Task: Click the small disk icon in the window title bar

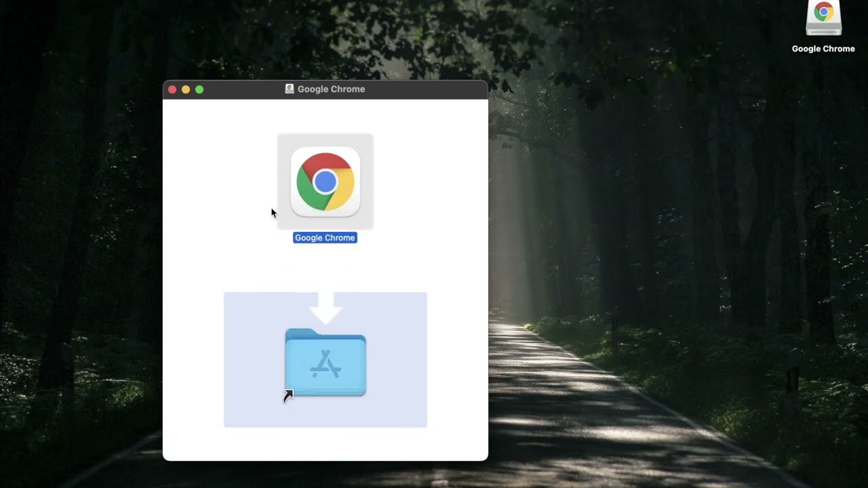Action: (x=290, y=89)
